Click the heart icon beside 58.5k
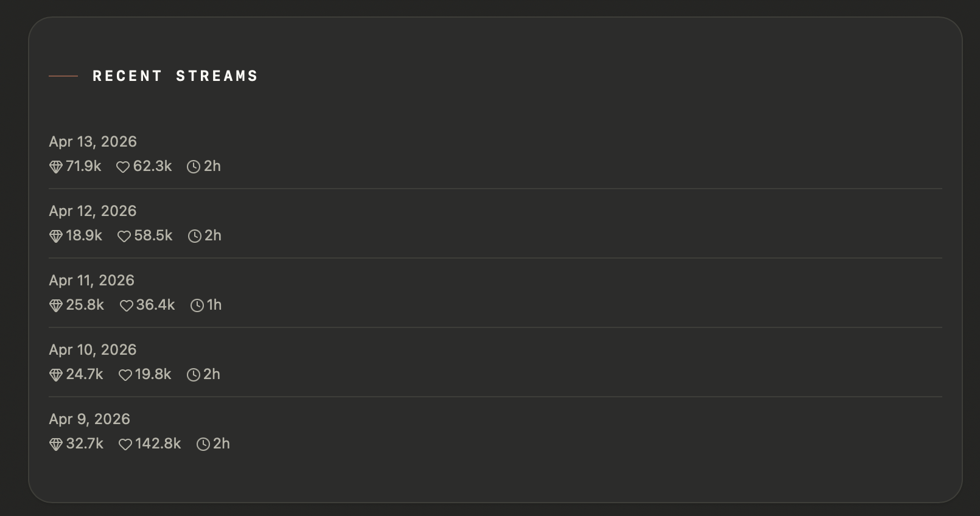The height and width of the screenshot is (516, 980). (x=124, y=236)
